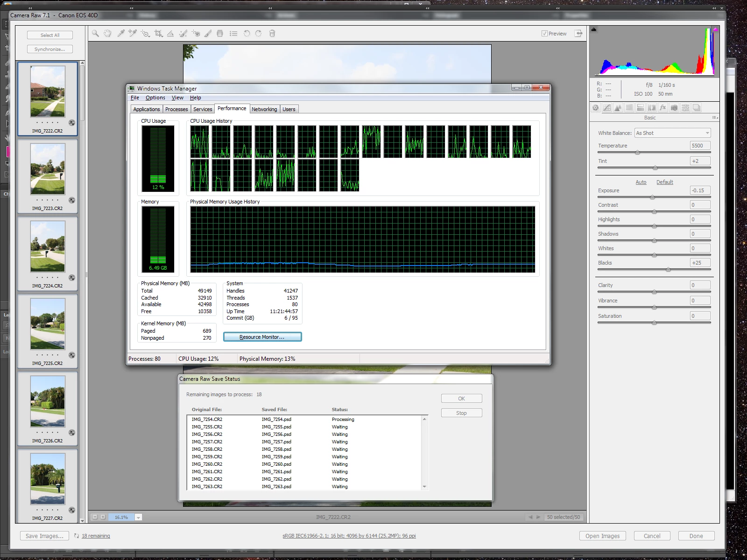The image size is (747, 560).
Task: Open the Effects fx panel icon
Action: (663, 108)
